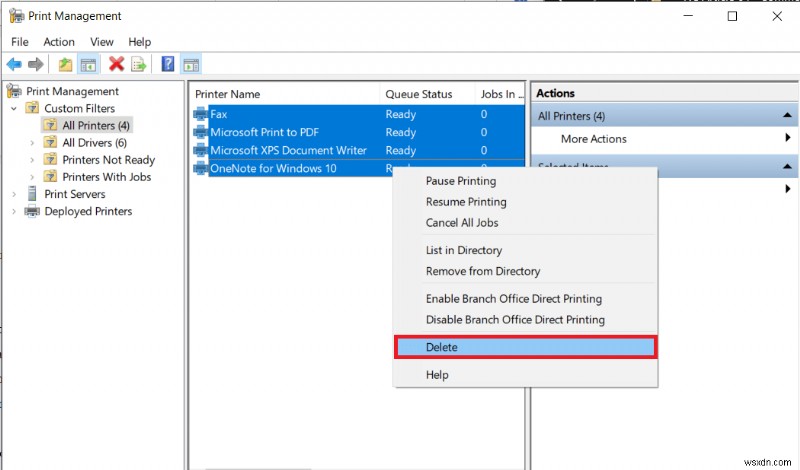This screenshot has height=470, width=800.
Task: Expand the Printers Not Ready node
Action: point(32,160)
